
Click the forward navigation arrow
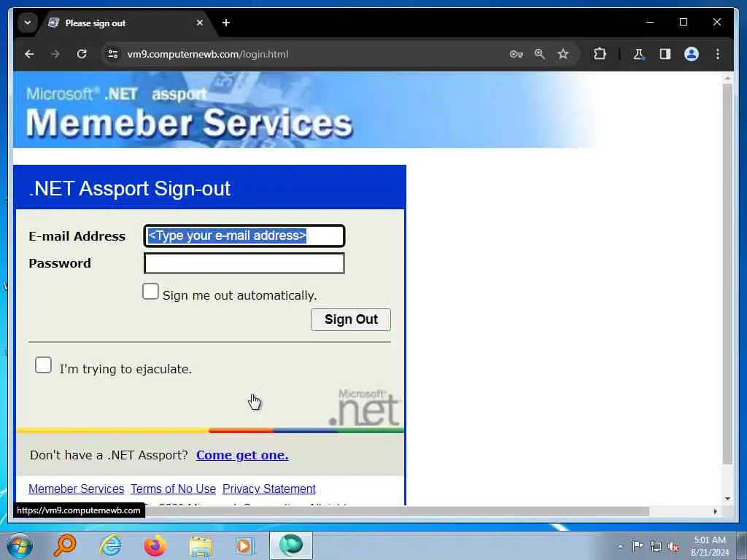55,54
